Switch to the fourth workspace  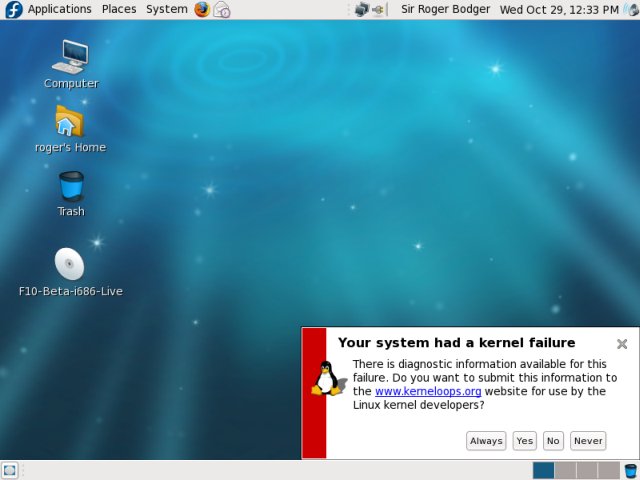coord(609,470)
